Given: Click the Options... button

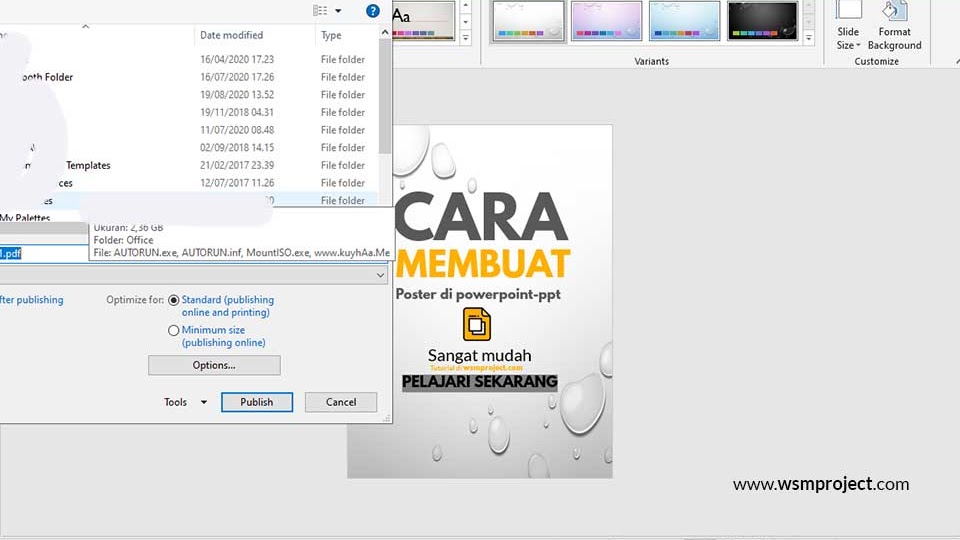Looking at the screenshot, I should pos(214,366).
